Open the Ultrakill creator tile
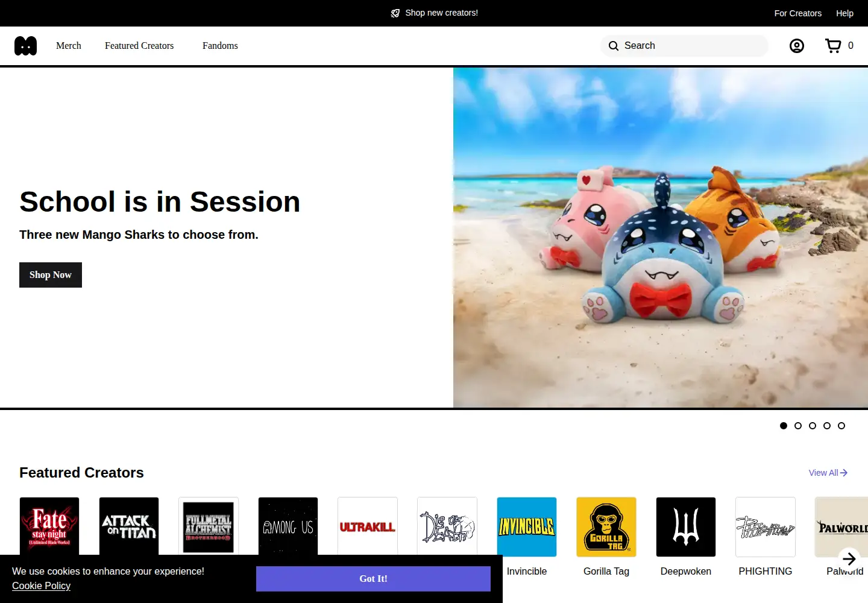Screen dimensions: 868x603 [368, 526]
